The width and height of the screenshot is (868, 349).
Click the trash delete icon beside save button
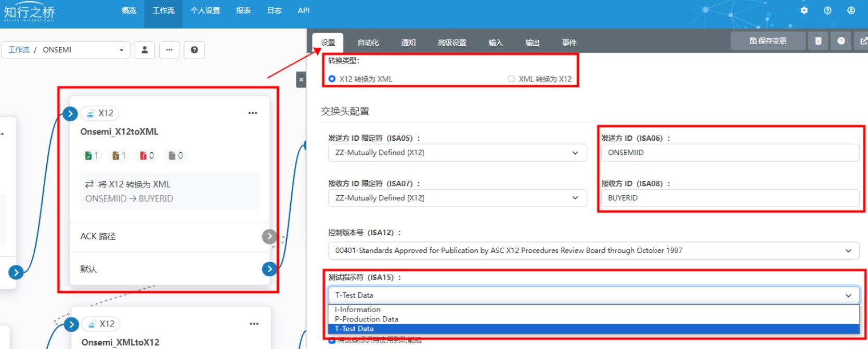[818, 41]
